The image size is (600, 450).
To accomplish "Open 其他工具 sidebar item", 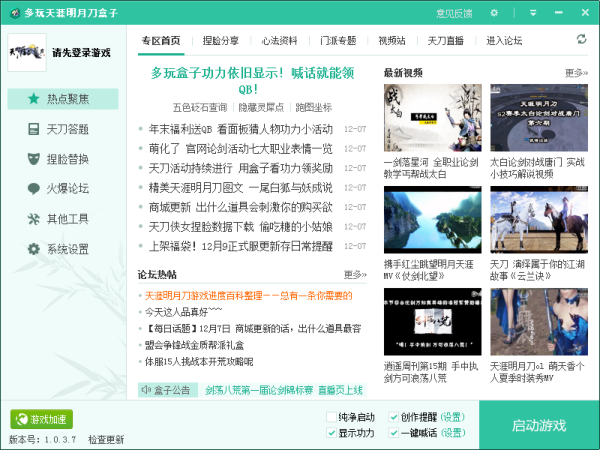I will pos(64,219).
